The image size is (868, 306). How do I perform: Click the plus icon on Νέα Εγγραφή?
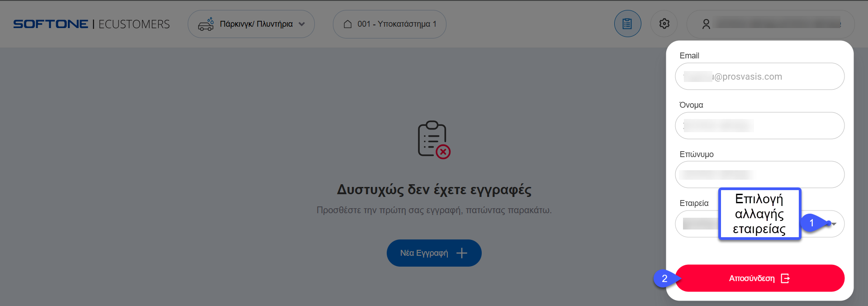[462, 253]
